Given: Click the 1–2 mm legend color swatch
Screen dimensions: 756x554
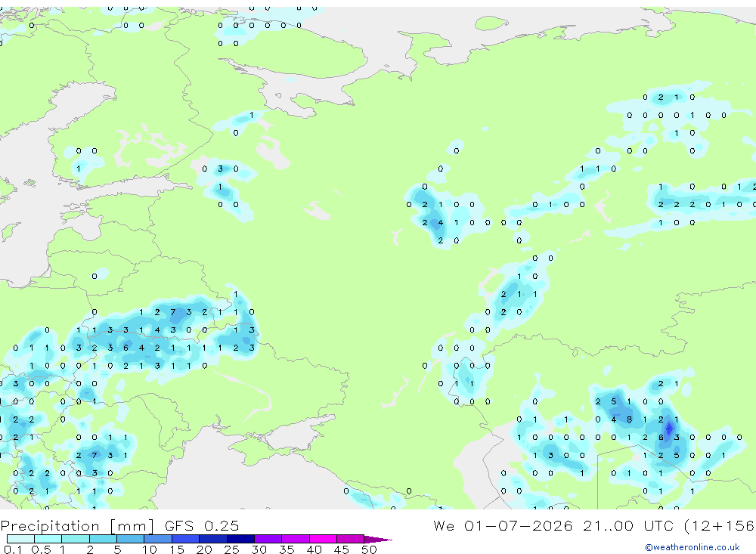Looking at the screenshot, I should click(75, 539).
